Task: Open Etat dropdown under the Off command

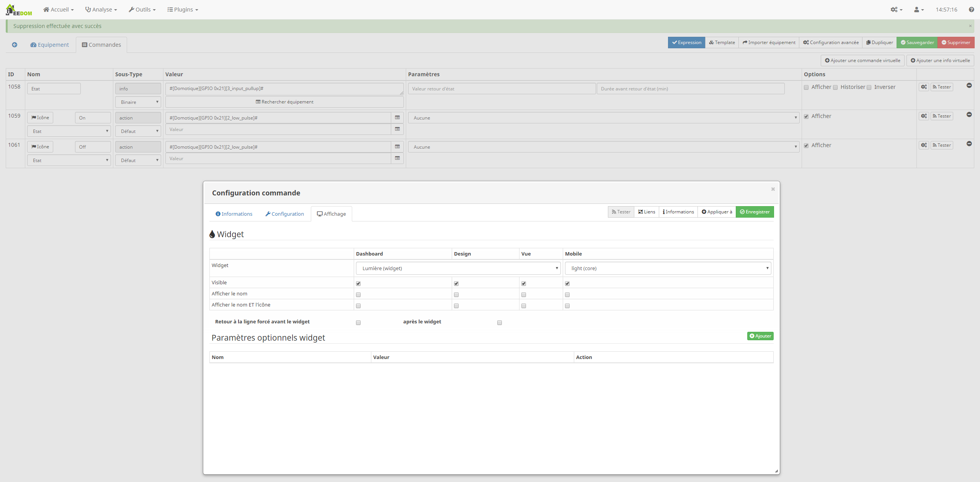Action: click(69, 160)
